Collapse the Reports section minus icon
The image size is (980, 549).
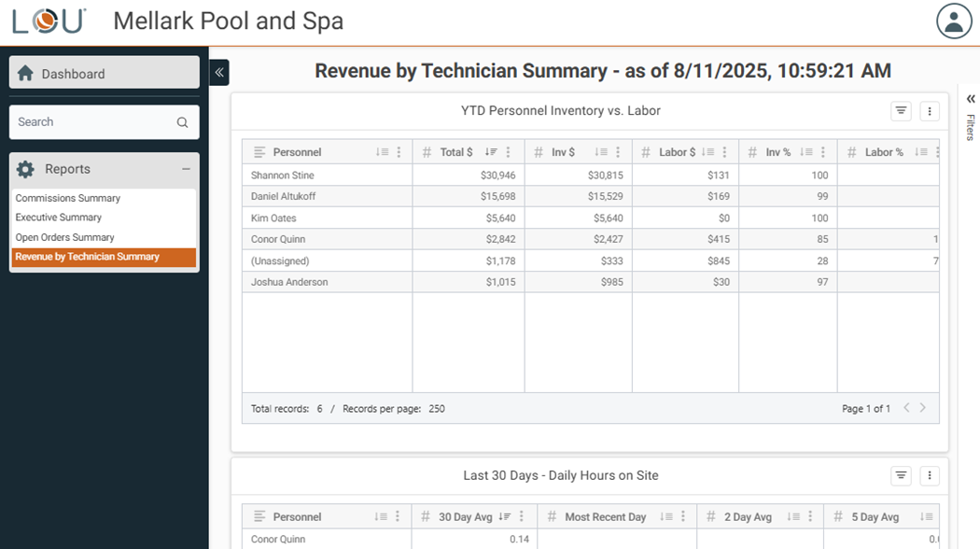click(x=186, y=169)
